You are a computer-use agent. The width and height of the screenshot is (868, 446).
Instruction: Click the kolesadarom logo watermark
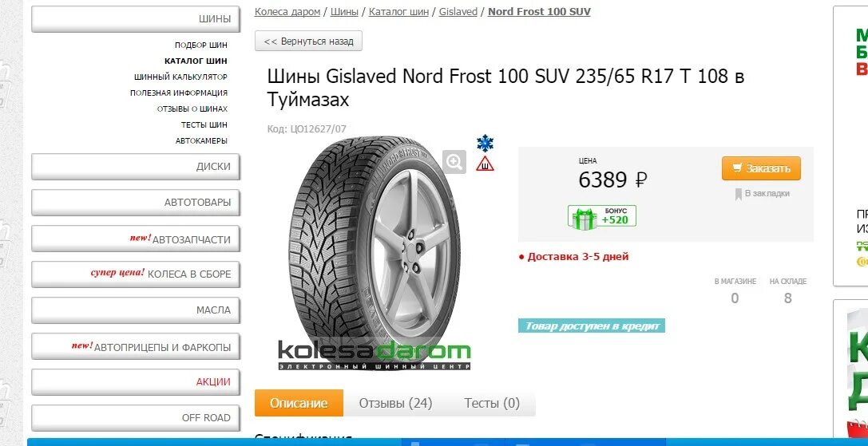[x=375, y=355]
